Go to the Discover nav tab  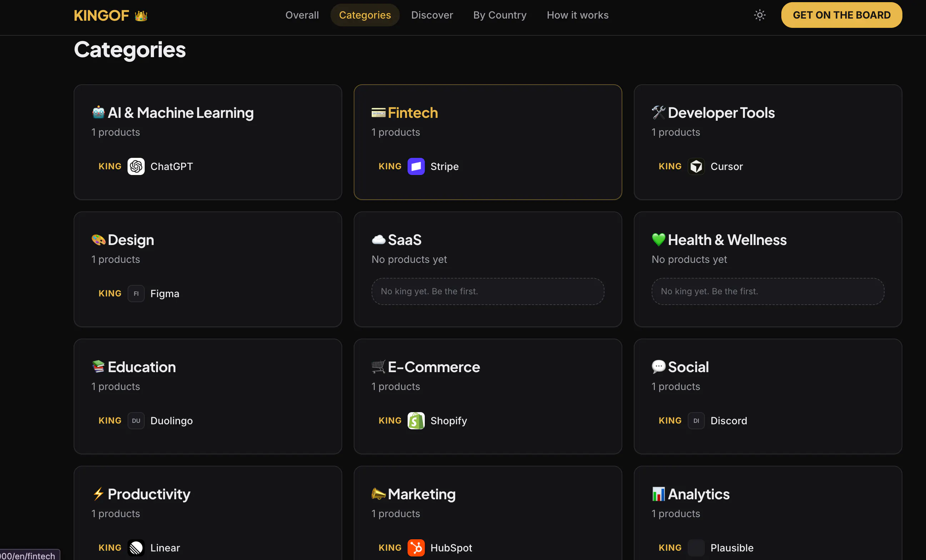(432, 15)
